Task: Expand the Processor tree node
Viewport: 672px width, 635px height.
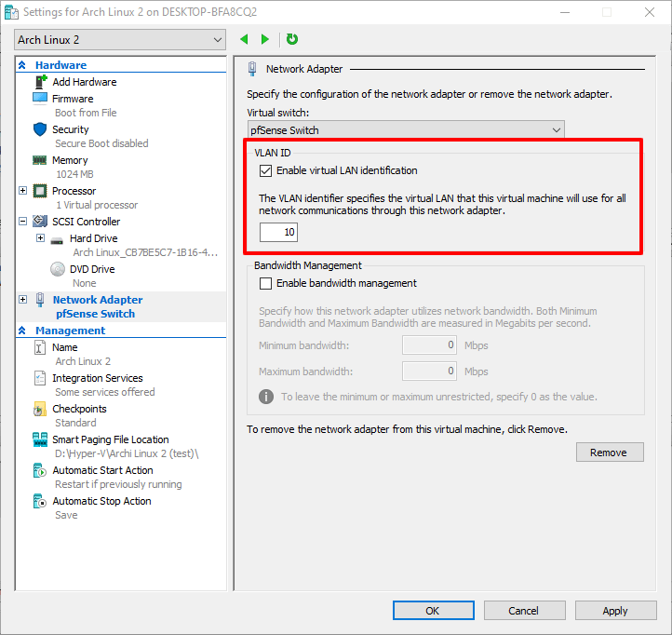Action: (23, 190)
